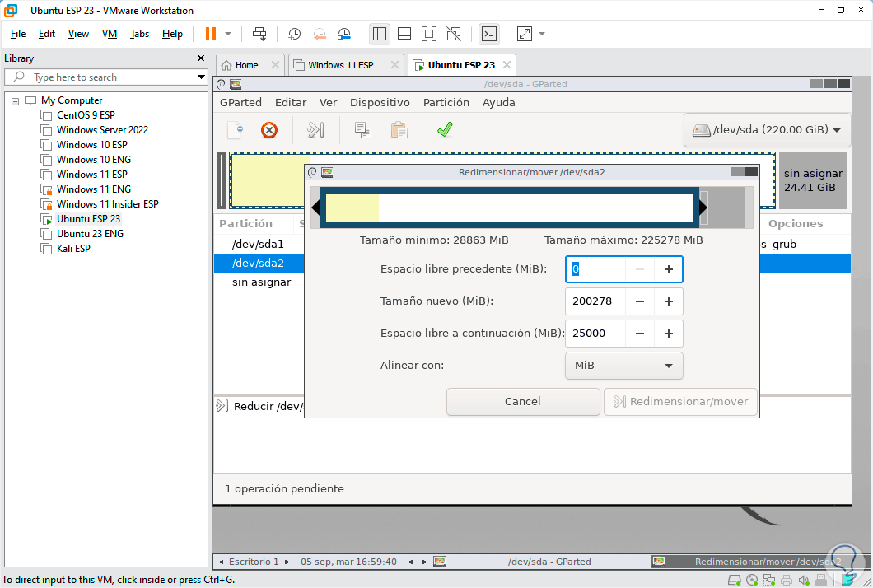Open the /dev/sda device selector dropdown

[767, 130]
